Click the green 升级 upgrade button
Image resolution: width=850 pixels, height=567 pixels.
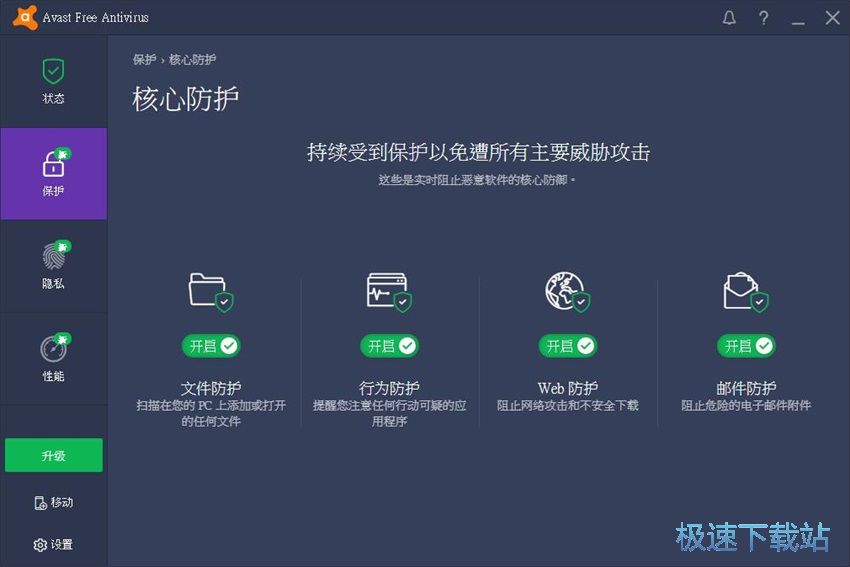(x=54, y=455)
